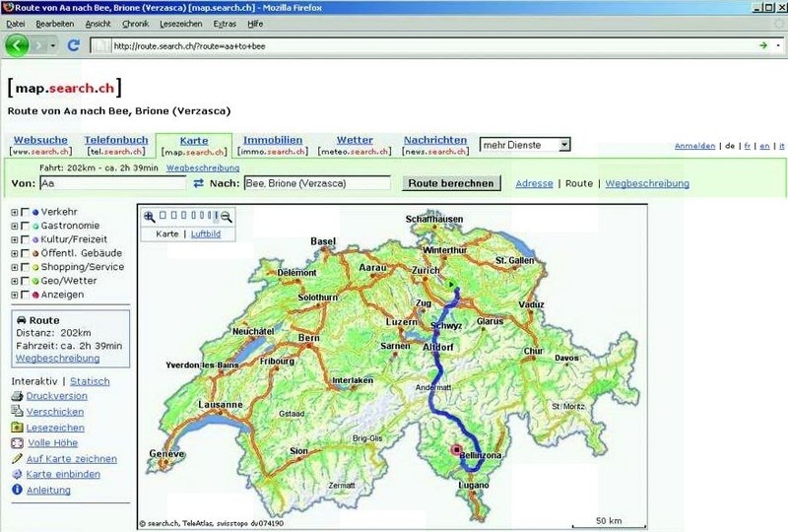Click the green route start marker on map
The height and width of the screenshot is (532, 788).
[451, 285]
